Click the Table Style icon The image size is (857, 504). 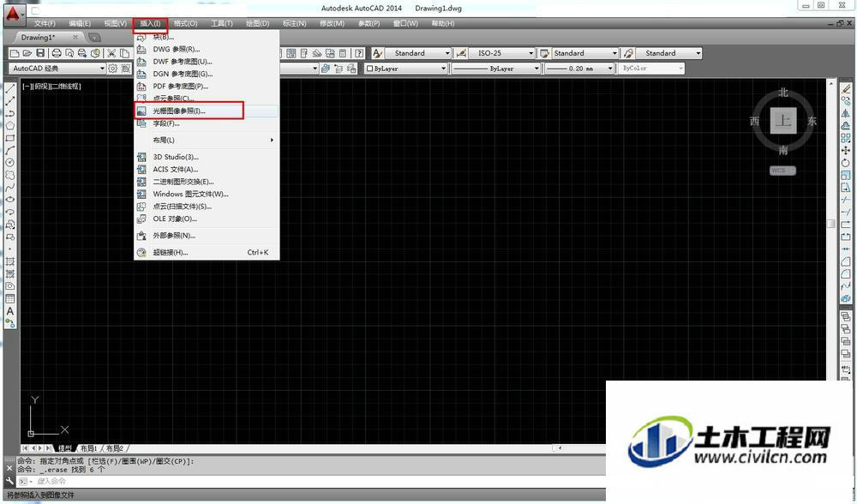click(544, 53)
